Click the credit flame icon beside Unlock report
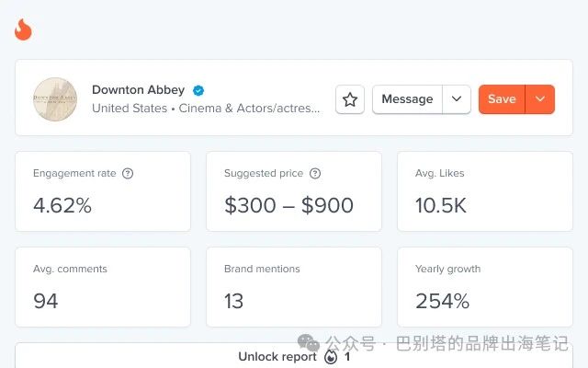The image size is (588, 368). 331,357
